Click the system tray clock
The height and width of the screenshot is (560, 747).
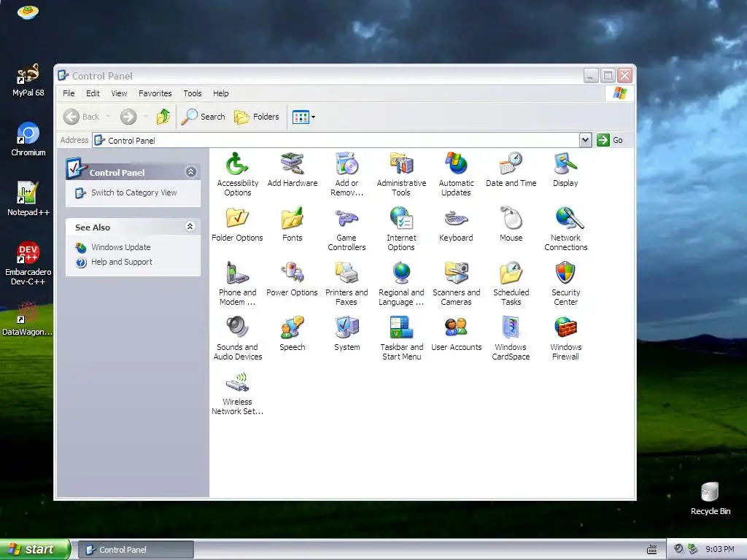tap(720, 550)
